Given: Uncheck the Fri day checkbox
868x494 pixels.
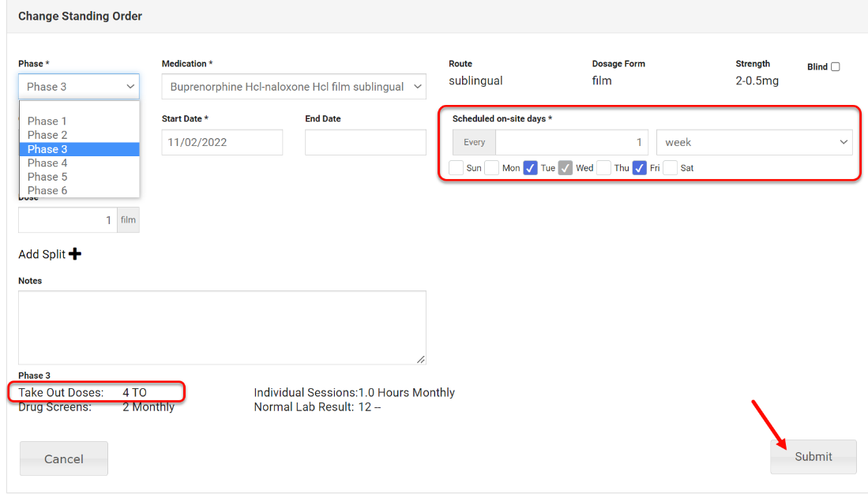Looking at the screenshot, I should 640,168.
